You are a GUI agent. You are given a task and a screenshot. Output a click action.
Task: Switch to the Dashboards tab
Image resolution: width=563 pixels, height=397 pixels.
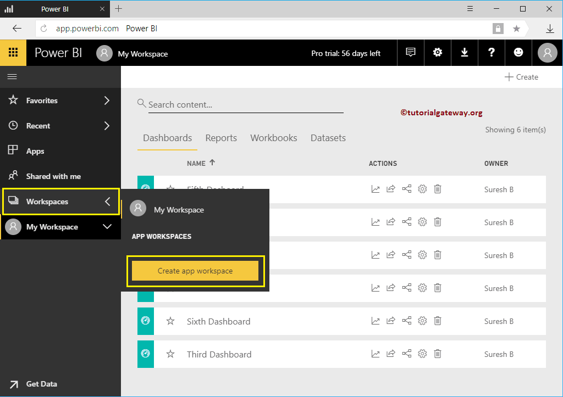point(167,138)
